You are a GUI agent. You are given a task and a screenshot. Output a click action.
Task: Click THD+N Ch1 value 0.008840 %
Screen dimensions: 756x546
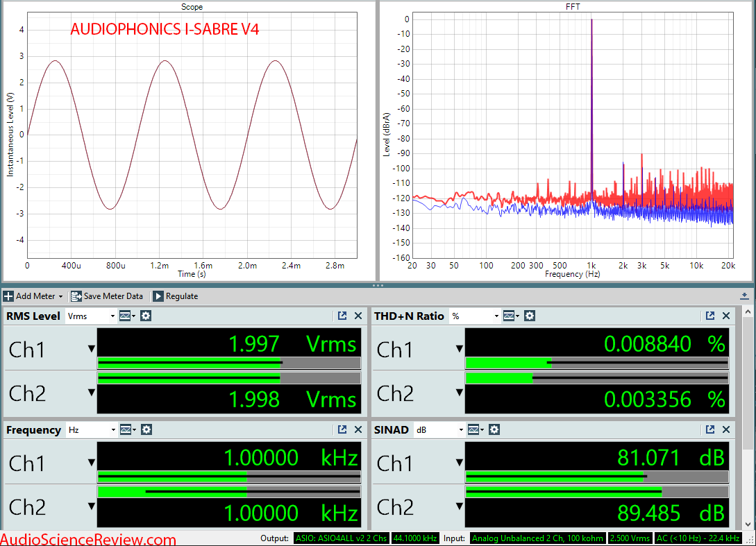click(x=664, y=344)
